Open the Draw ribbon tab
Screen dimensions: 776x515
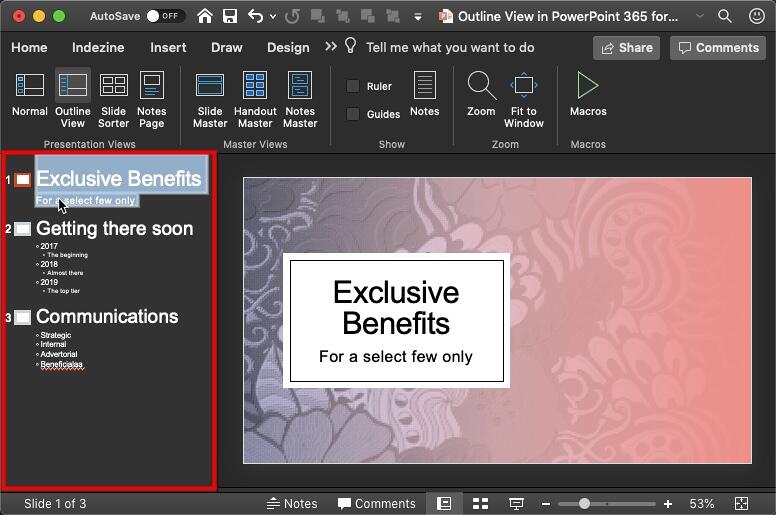227,47
